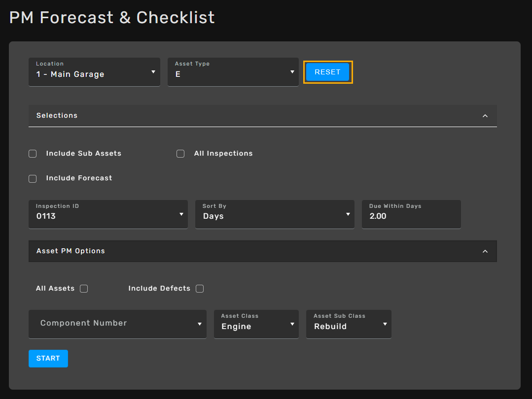
Task: Click the Sort By dropdown arrow
Action: [348, 214]
